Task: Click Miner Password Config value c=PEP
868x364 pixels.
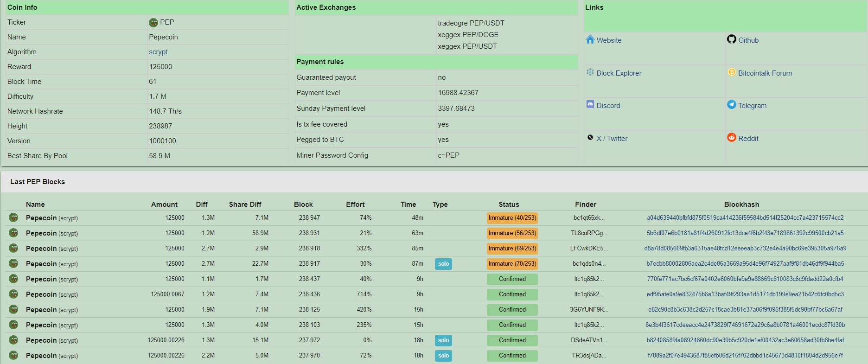Action: point(448,155)
